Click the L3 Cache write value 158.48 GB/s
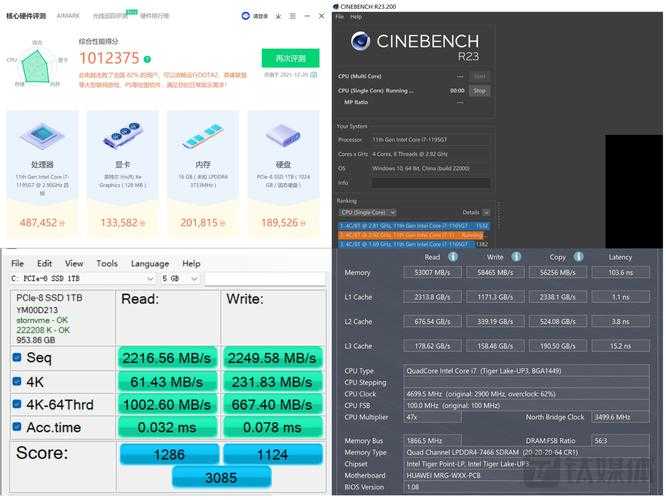666x500 pixels. coord(495,346)
